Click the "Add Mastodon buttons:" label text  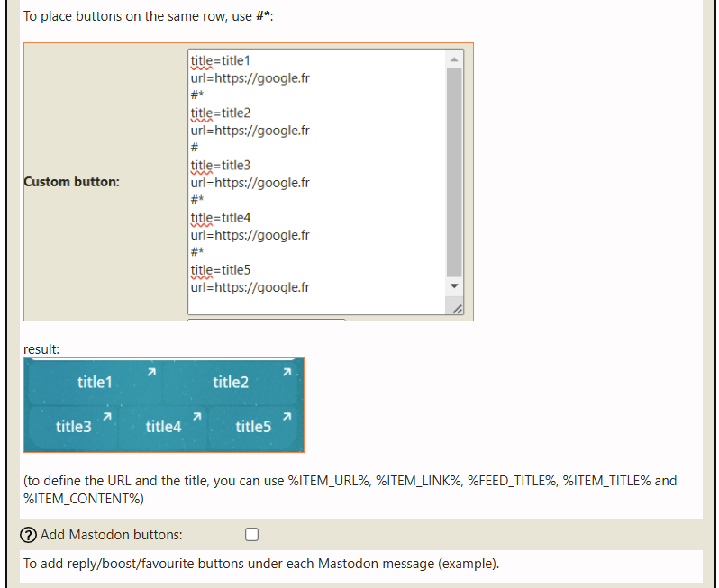pyautogui.click(x=111, y=535)
